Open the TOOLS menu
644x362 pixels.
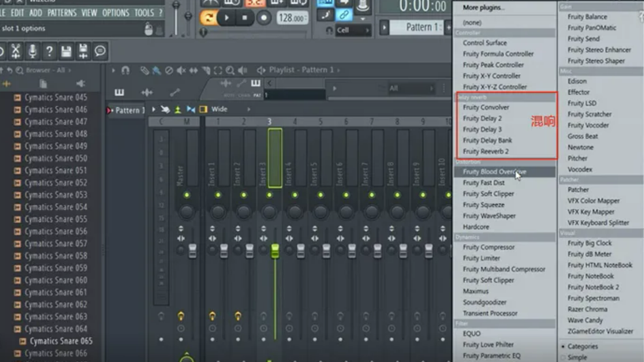click(144, 12)
